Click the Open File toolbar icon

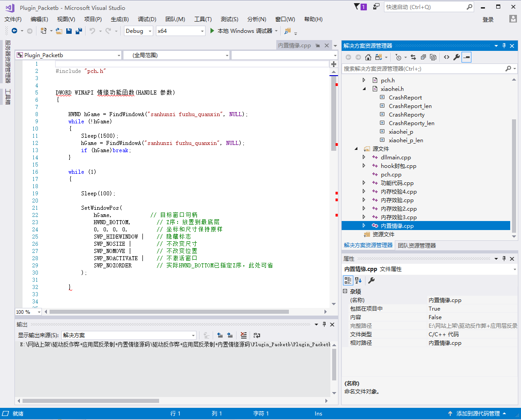[59, 31]
